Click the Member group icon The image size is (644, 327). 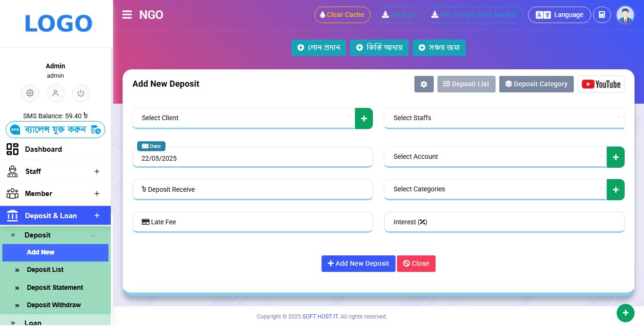12,194
